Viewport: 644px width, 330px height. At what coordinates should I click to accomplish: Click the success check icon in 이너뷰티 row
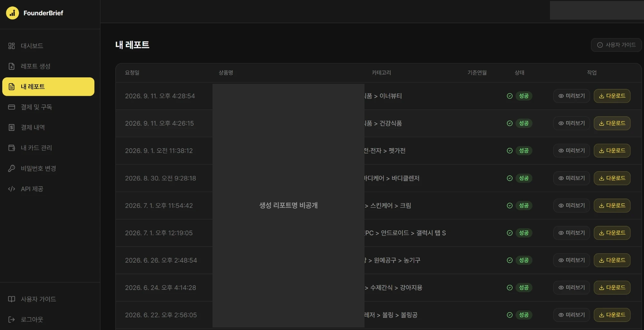point(510,96)
